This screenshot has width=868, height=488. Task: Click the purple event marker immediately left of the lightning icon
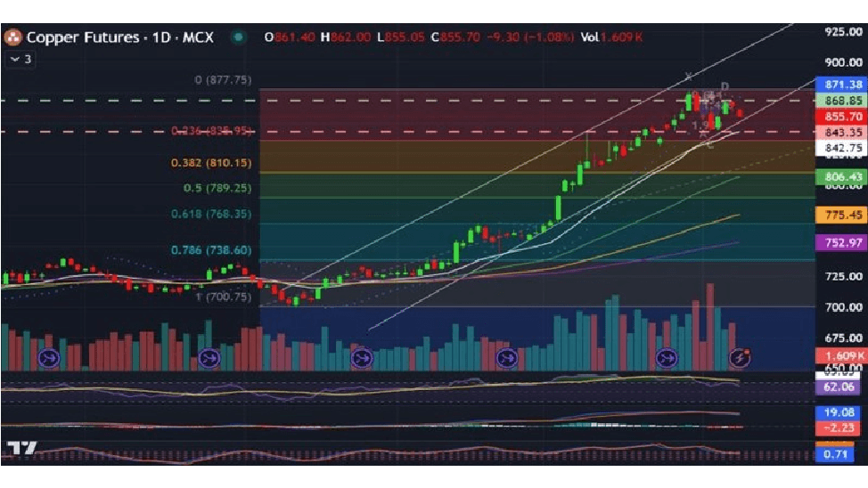pos(667,358)
